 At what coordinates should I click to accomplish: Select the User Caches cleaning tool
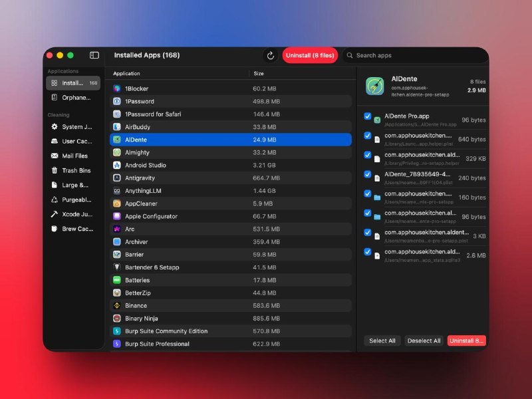click(73, 141)
